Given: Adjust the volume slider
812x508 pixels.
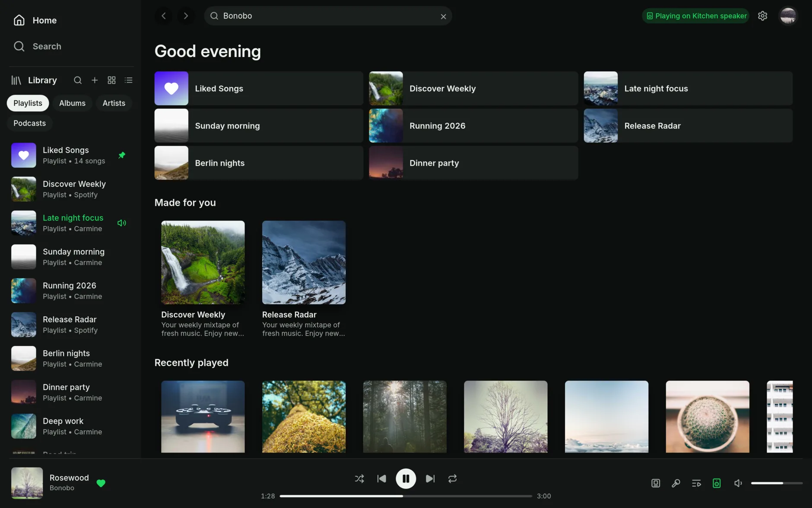Looking at the screenshot, I should pos(777,483).
